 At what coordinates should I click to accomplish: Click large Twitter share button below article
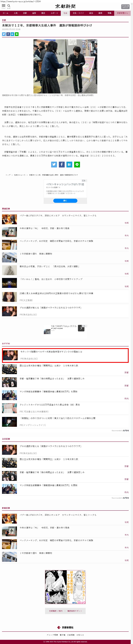(x=54, y=164)
